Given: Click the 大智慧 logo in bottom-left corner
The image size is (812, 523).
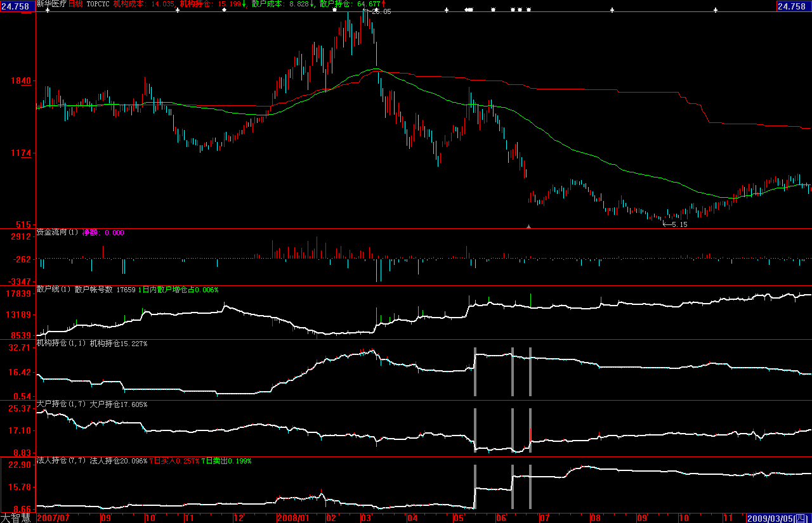Looking at the screenshot, I should (x=16, y=517).
